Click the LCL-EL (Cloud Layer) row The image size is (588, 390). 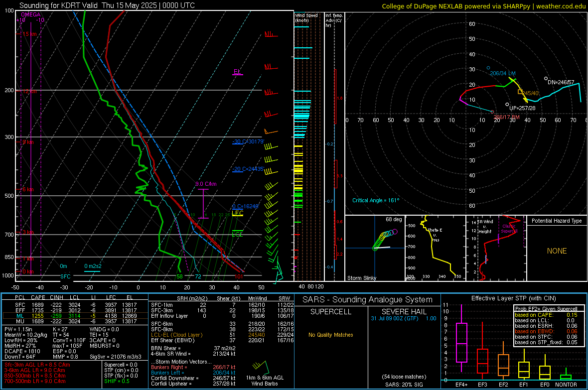pos(222,335)
